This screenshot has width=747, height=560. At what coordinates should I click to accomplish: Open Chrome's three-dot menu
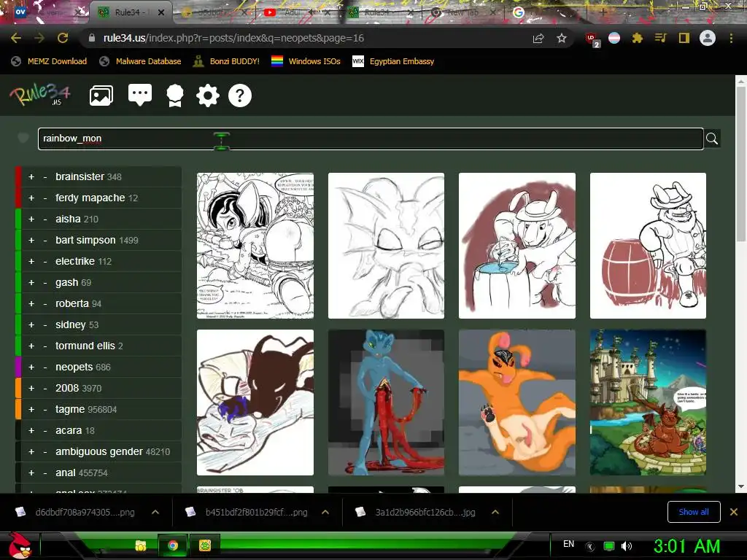731,38
